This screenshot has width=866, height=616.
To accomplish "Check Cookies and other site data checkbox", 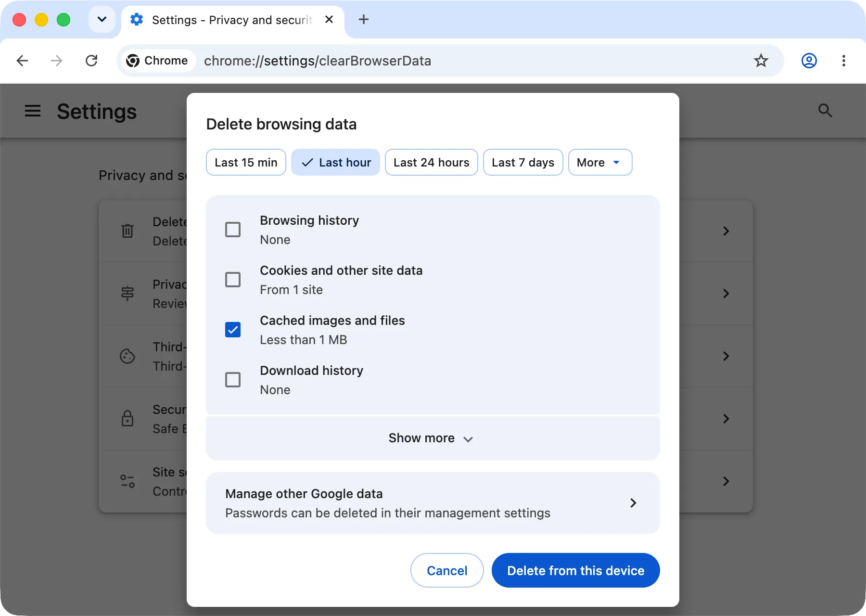I will point(233,280).
